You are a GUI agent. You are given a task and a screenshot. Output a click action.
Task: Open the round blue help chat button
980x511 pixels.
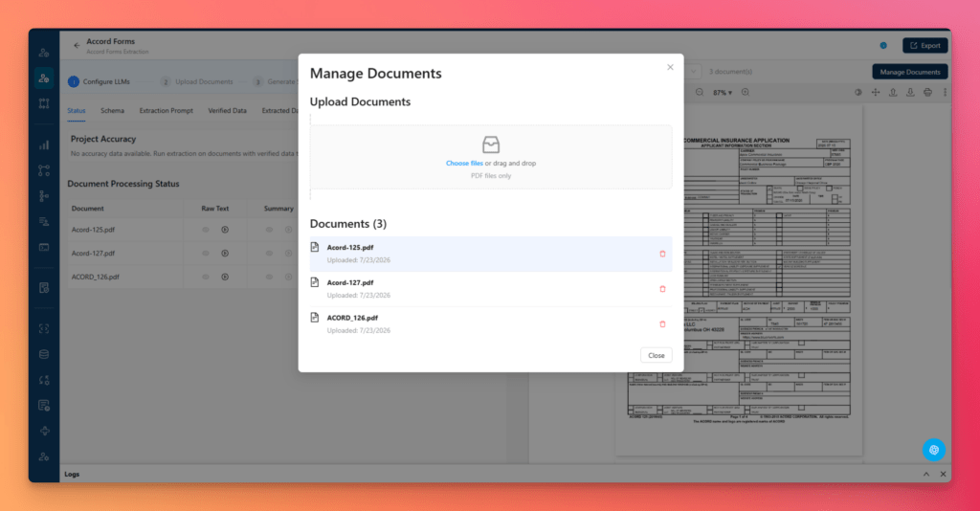[934, 450]
